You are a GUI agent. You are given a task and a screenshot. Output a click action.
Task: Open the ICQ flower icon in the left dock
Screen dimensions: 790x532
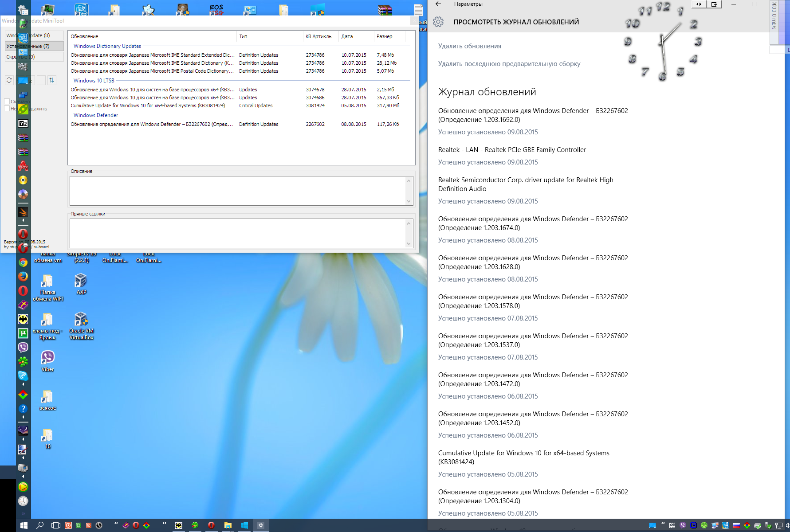tap(23, 361)
